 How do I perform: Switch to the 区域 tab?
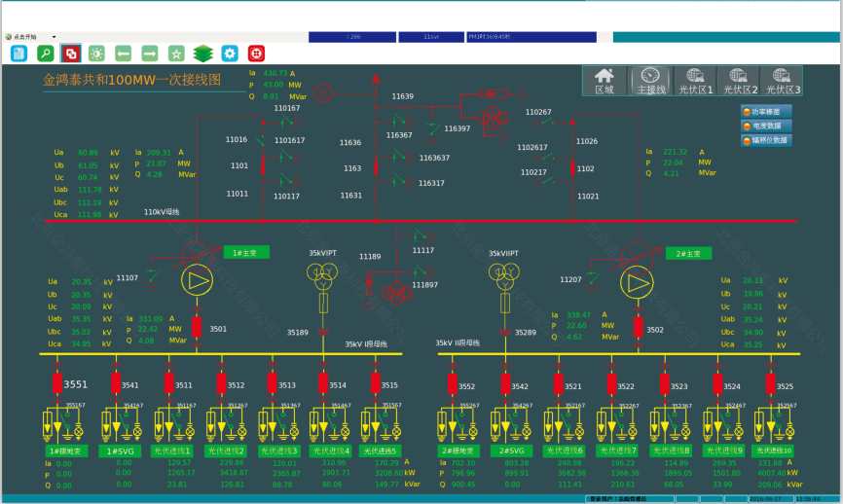tap(605, 81)
